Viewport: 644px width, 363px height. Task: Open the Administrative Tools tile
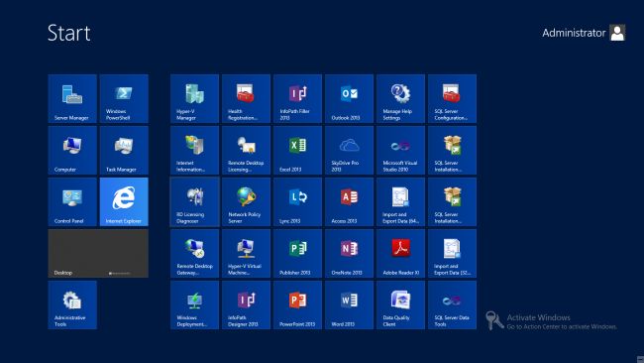tap(72, 305)
